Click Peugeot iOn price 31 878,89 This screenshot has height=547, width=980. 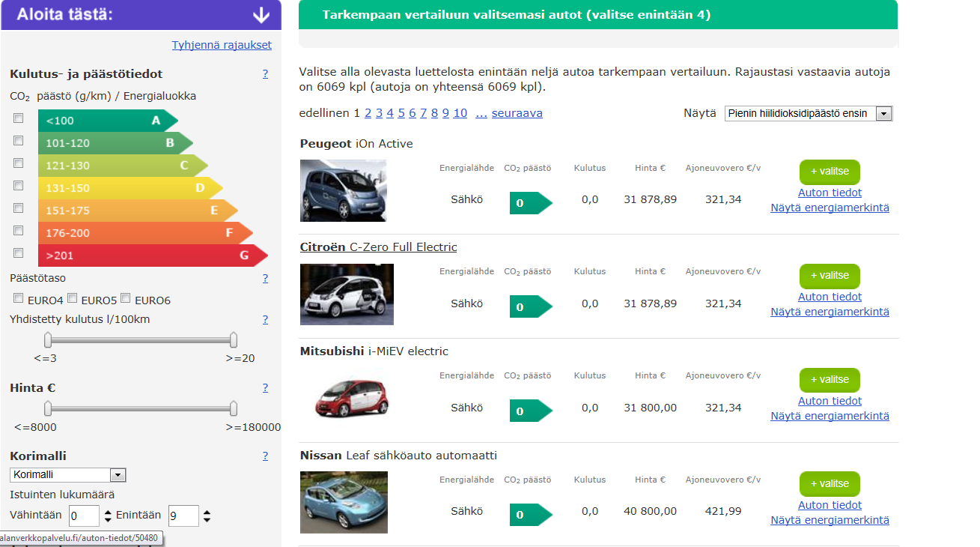tap(650, 199)
